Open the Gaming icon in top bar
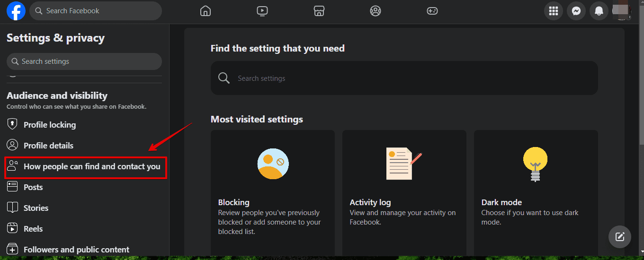This screenshot has height=260, width=644. [x=432, y=11]
